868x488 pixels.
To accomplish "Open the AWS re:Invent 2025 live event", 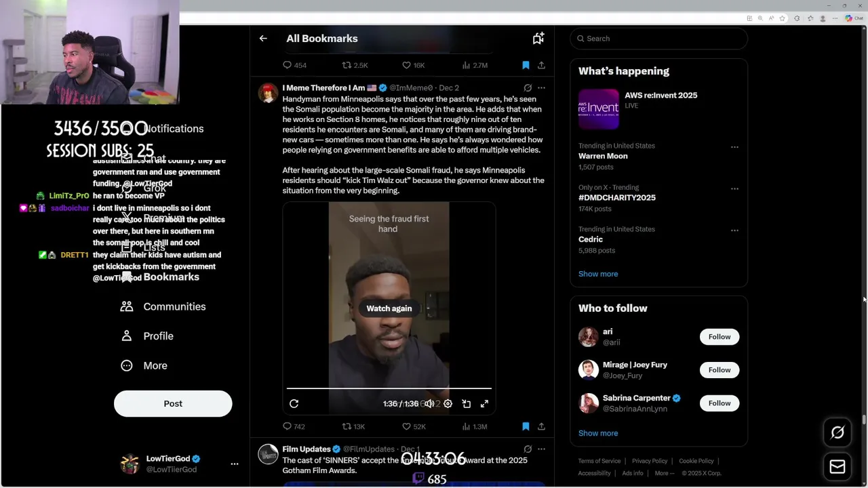I will tap(658, 108).
